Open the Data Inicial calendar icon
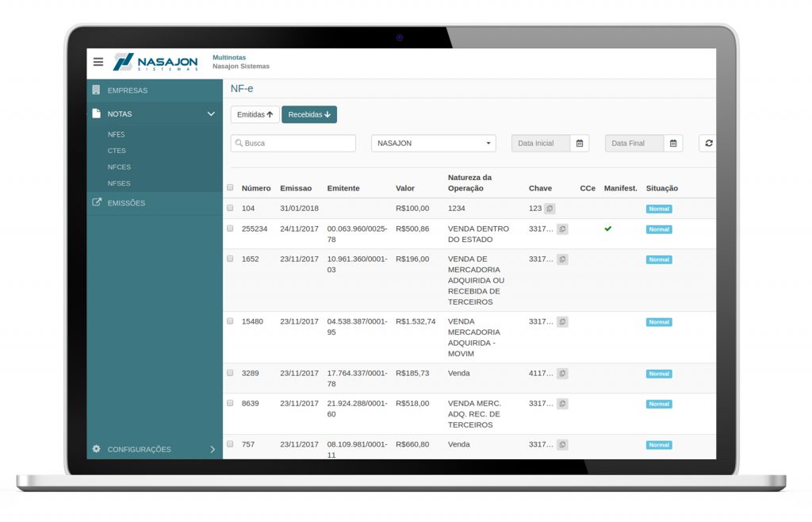This screenshot has width=812, height=522. click(x=580, y=144)
